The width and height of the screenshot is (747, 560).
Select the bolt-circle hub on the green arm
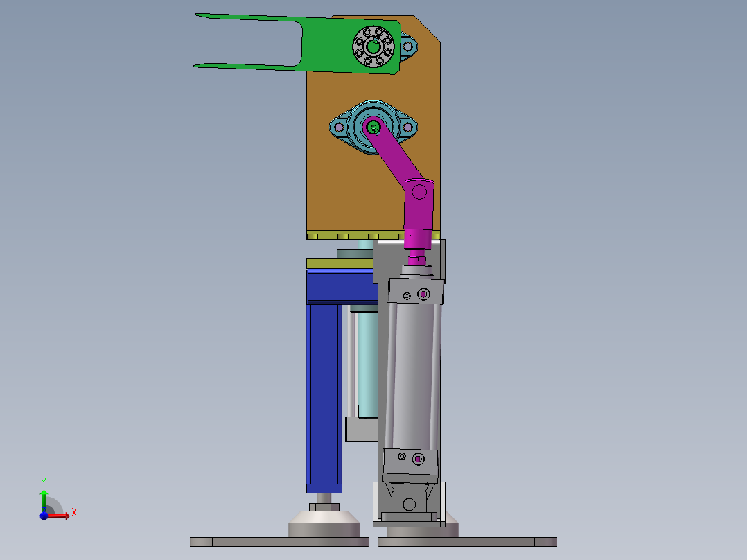[373, 46]
